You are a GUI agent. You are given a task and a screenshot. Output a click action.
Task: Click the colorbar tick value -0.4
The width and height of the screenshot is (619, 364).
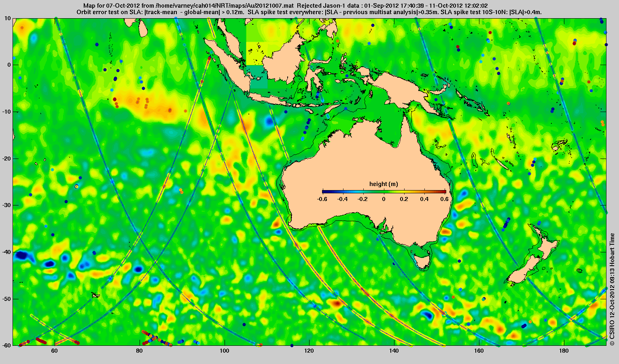click(x=343, y=199)
